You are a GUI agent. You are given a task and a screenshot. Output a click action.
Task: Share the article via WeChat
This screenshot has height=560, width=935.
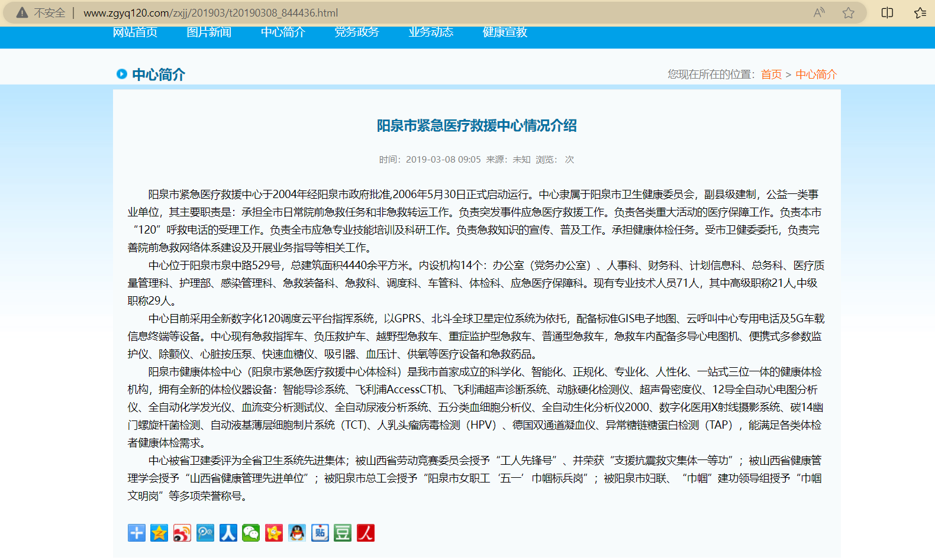coord(251,533)
